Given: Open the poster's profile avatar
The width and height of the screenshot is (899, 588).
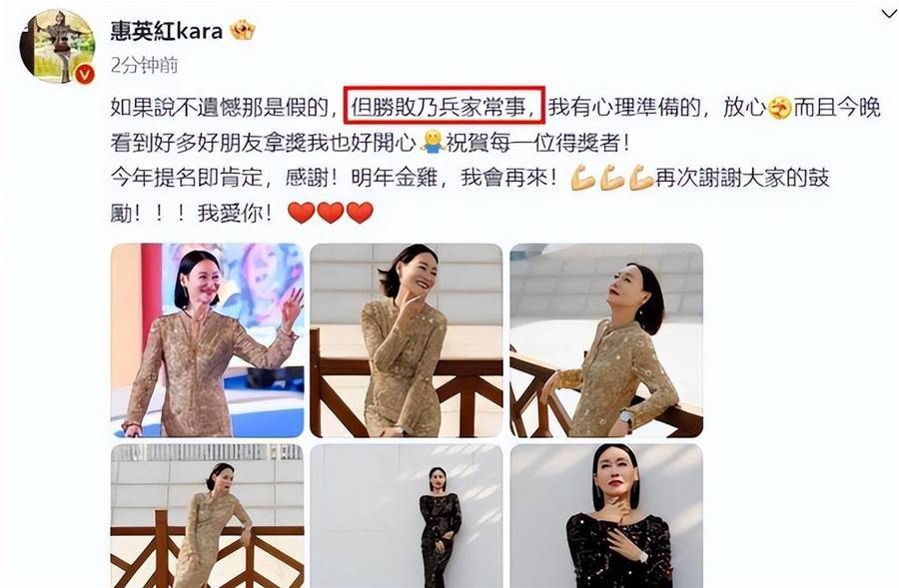Looking at the screenshot, I should tap(57, 46).
